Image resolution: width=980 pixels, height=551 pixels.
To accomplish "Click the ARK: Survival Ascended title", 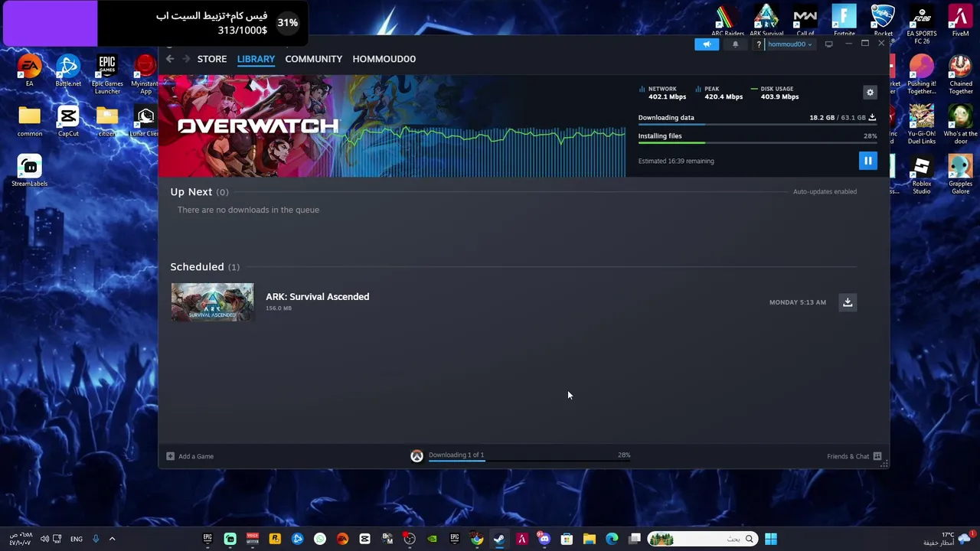I will 317,297.
